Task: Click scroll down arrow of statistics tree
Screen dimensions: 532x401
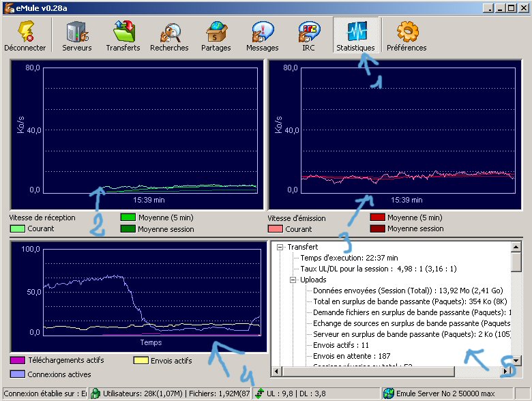Action: [516, 361]
